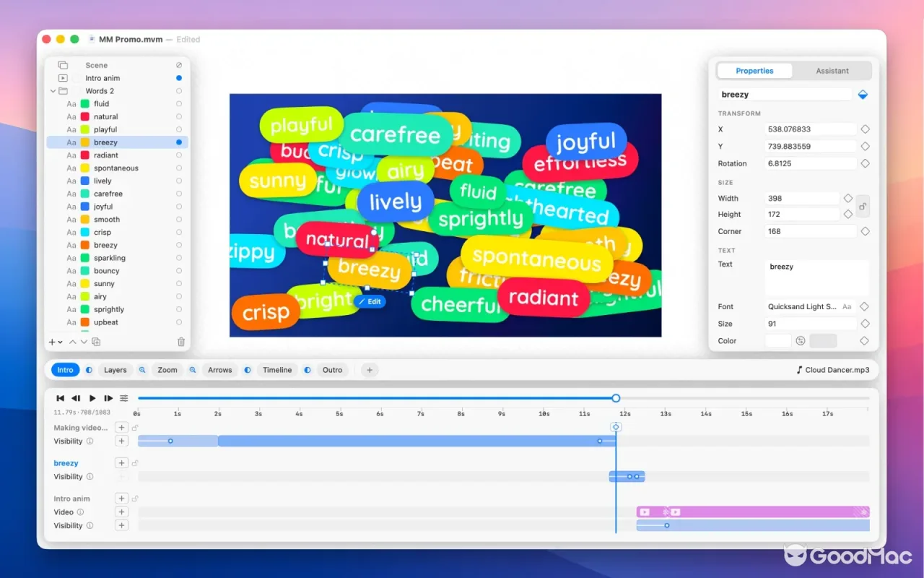
Task: Click the Edit button on the canvas
Action: click(370, 301)
